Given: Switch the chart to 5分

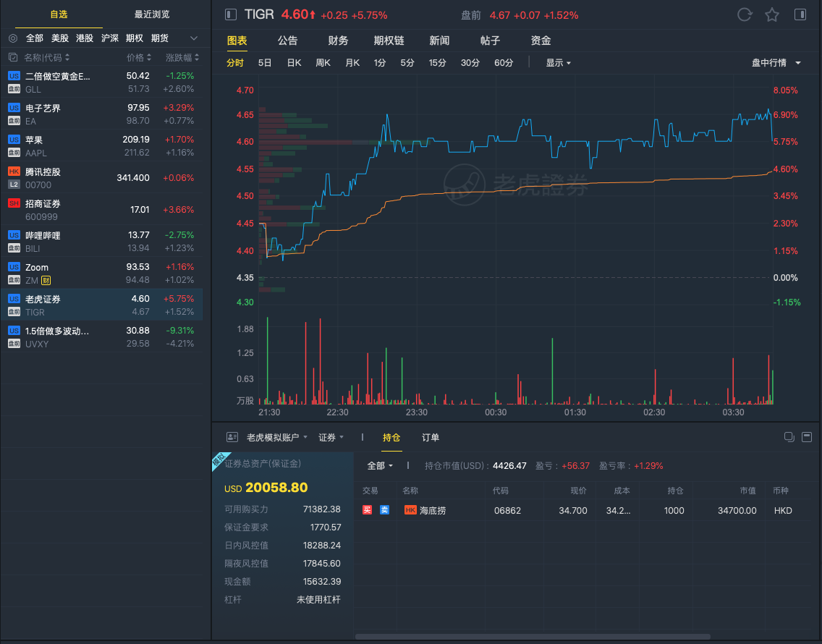Looking at the screenshot, I should tap(407, 63).
